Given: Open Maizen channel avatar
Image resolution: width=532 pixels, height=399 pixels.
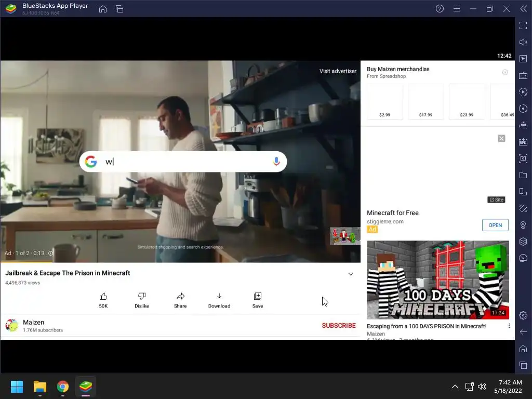Looking at the screenshot, I should coord(11,325).
